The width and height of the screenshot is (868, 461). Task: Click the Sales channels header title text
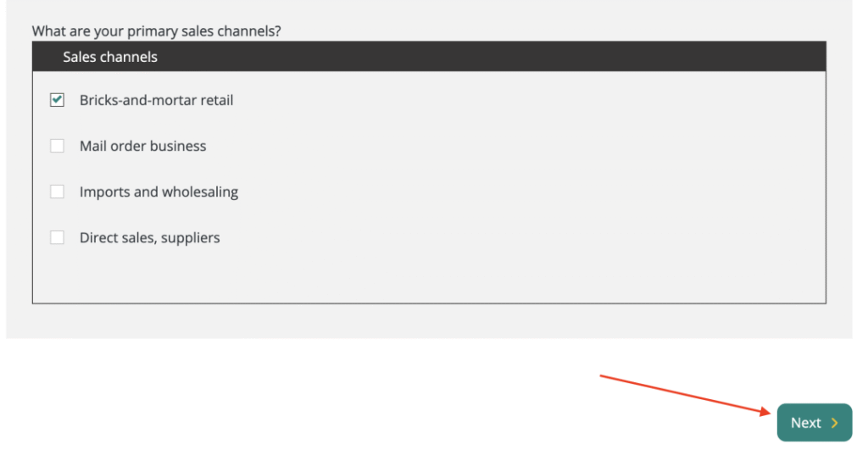coord(110,57)
